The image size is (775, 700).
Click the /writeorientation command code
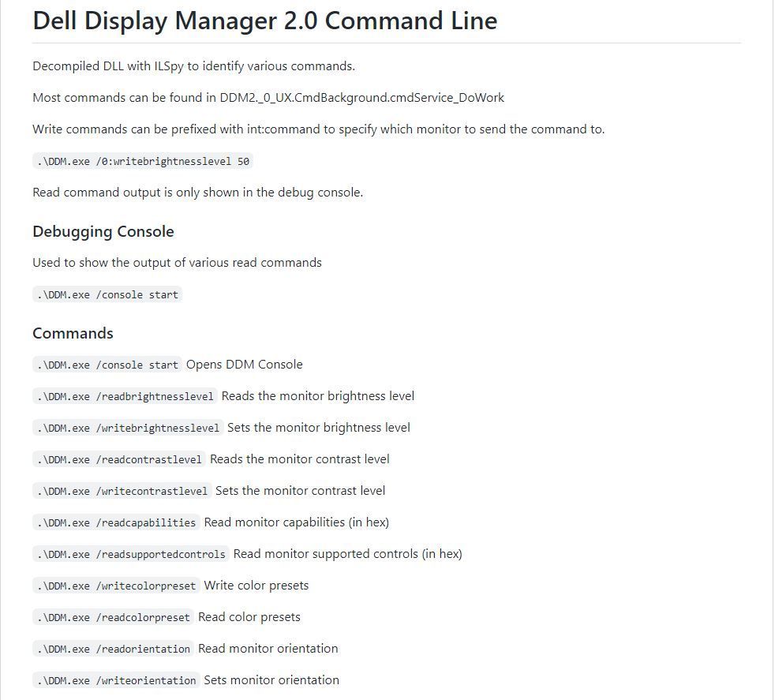tap(116, 681)
